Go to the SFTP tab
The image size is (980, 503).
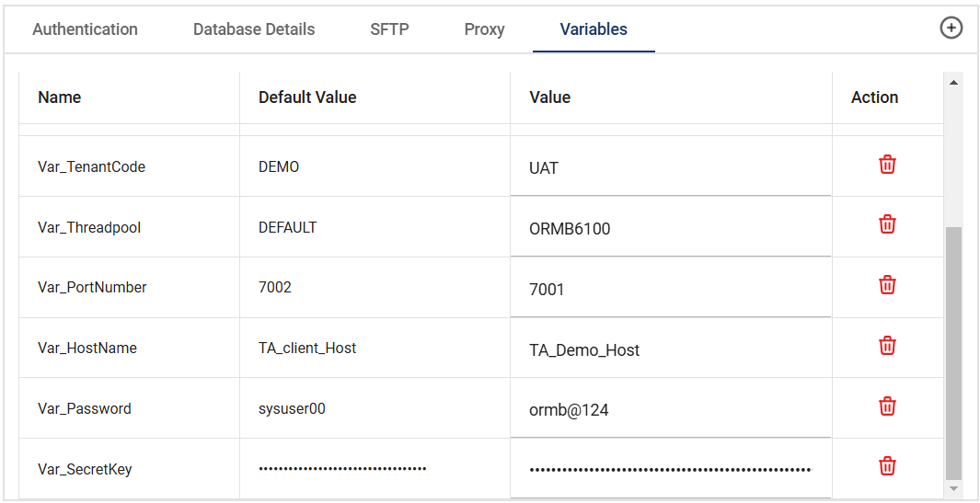point(389,29)
